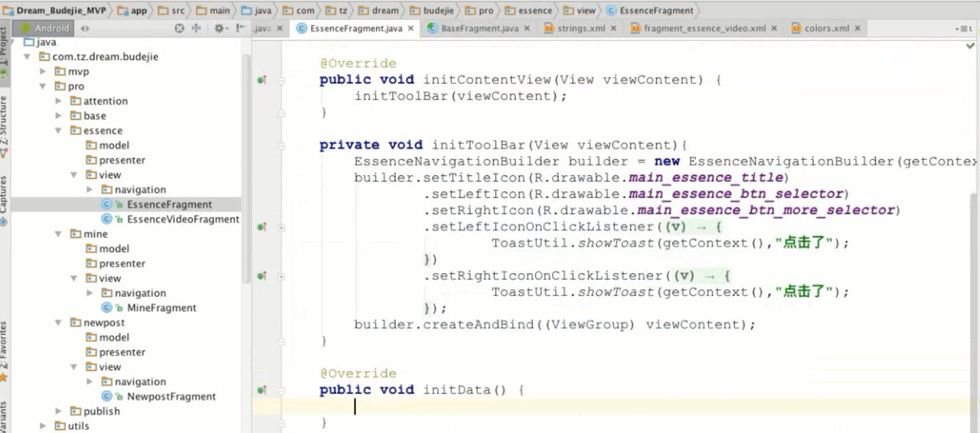Expand the mvp package
Screen dimensions: 980x433
[x=42, y=71]
